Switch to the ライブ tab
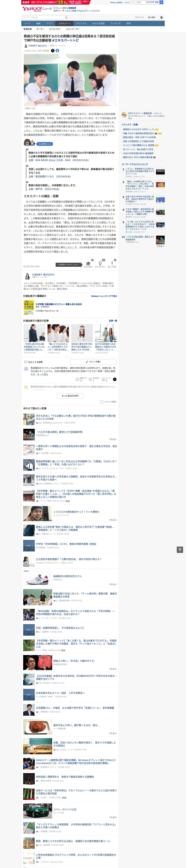The width and height of the screenshot is (186, 868). 49,24
